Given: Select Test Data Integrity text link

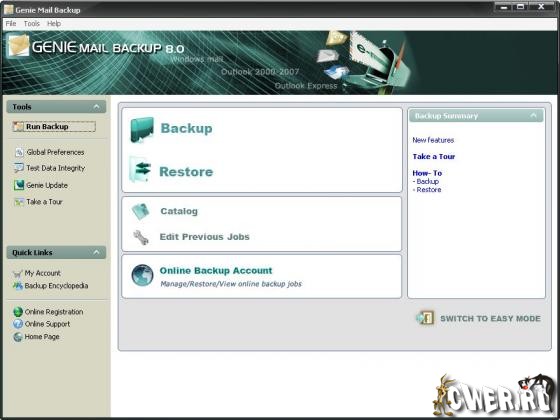Looking at the screenshot, I should click(x=55, y=168).
